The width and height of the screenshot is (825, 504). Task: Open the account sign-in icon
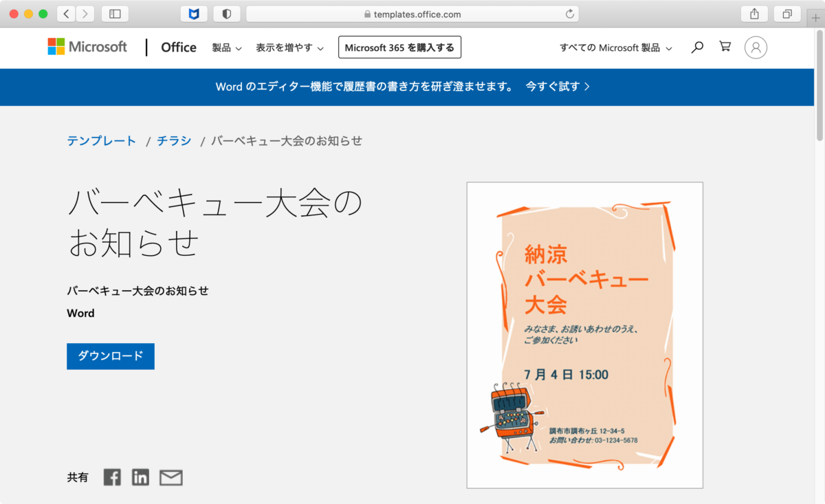tap(755, 47)
